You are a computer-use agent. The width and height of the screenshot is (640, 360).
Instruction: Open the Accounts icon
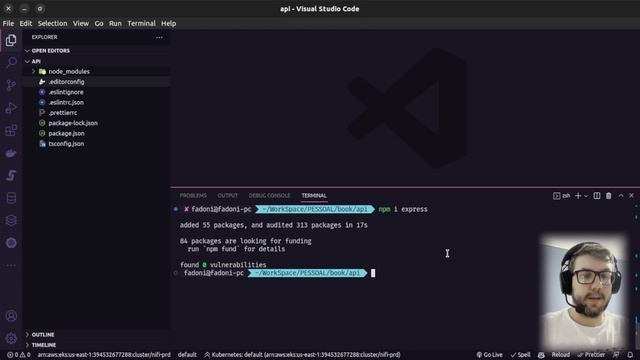[x=11, y=316]
